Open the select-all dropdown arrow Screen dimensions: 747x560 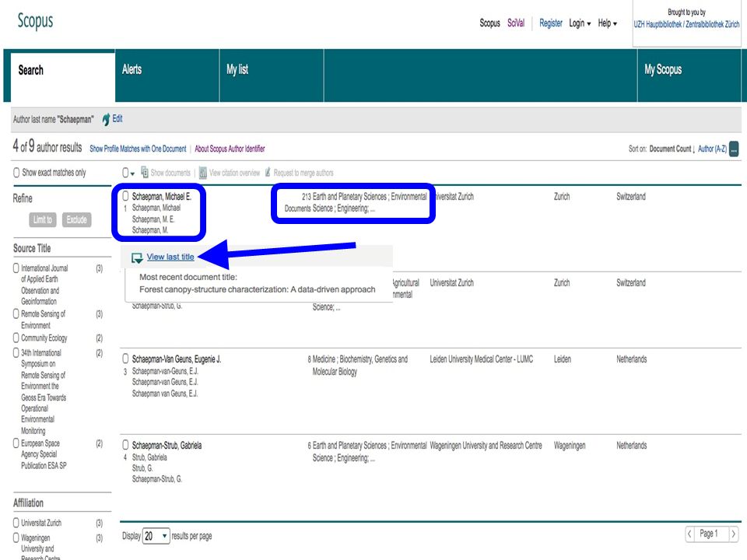coord(132,173)
